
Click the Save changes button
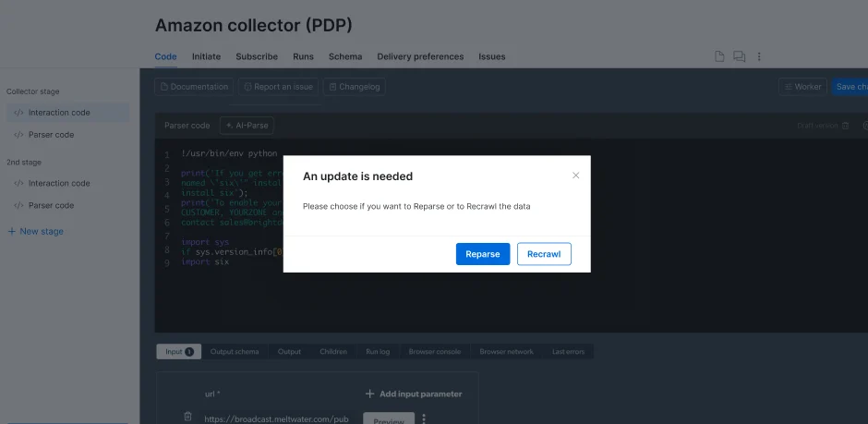click(850, 87)
